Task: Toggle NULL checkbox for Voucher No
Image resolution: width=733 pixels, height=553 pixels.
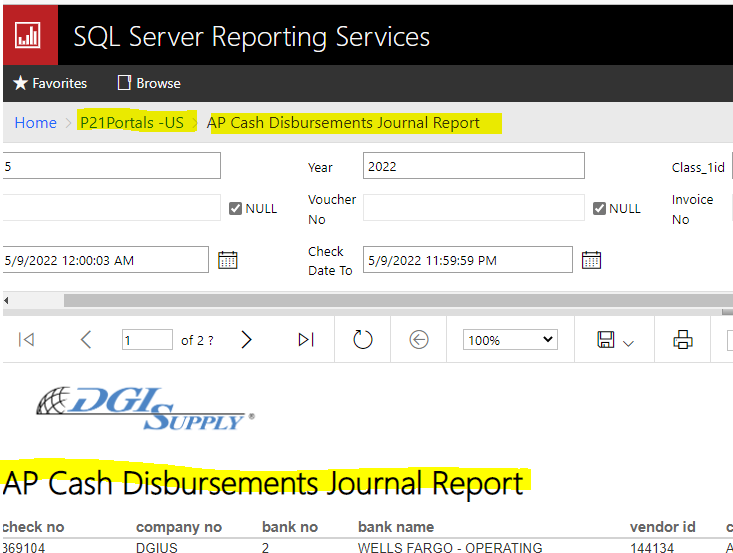Action: [600, 208]
